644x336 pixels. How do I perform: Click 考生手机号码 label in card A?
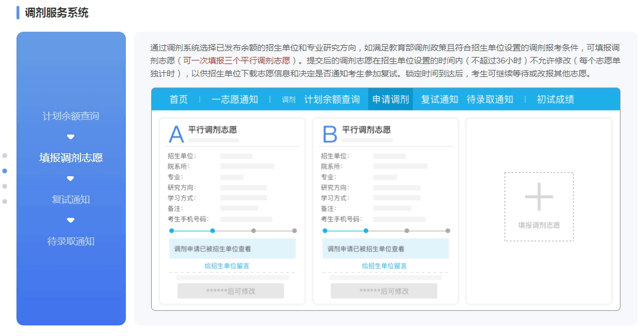point(188,219)
